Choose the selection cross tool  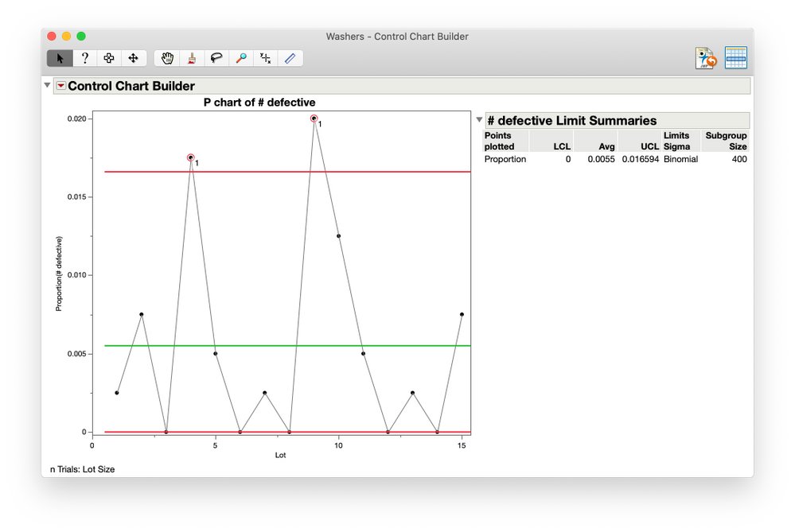108,58
